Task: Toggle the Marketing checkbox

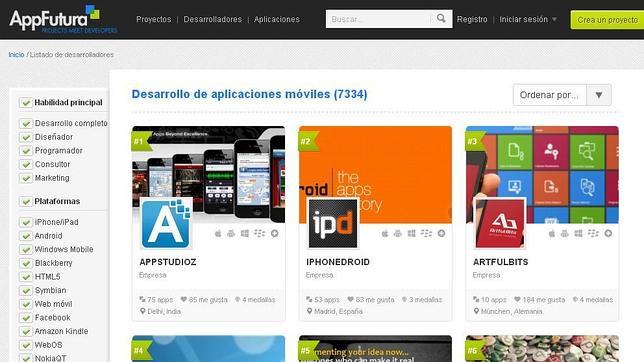Action: (x=25, y=178)
